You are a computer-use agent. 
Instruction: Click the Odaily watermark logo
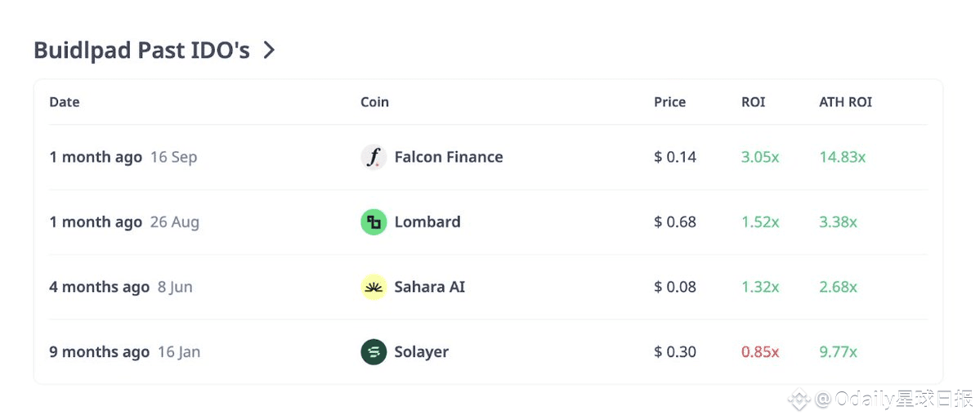click(x=801, y=399)
